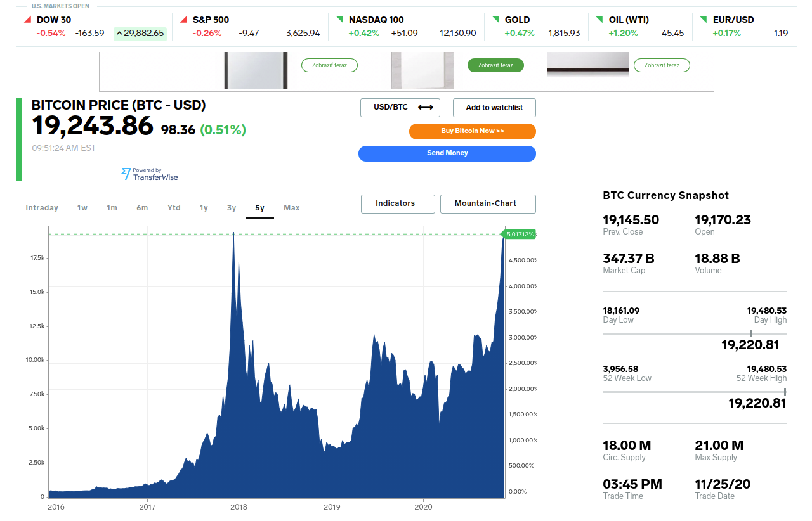Open the Mountain-Chart type selector
Viewport: 812px width, 521px height.
pos(488,203)
